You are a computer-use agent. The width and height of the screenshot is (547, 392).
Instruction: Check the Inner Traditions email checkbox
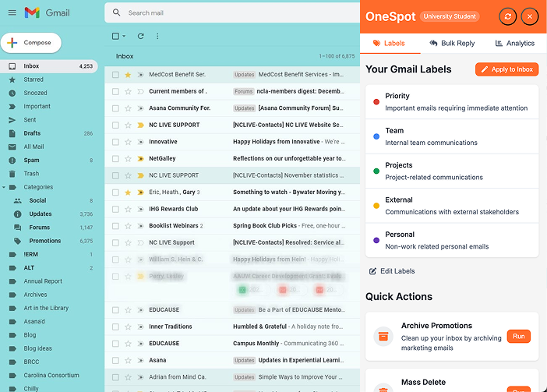(x=115, y=327)
